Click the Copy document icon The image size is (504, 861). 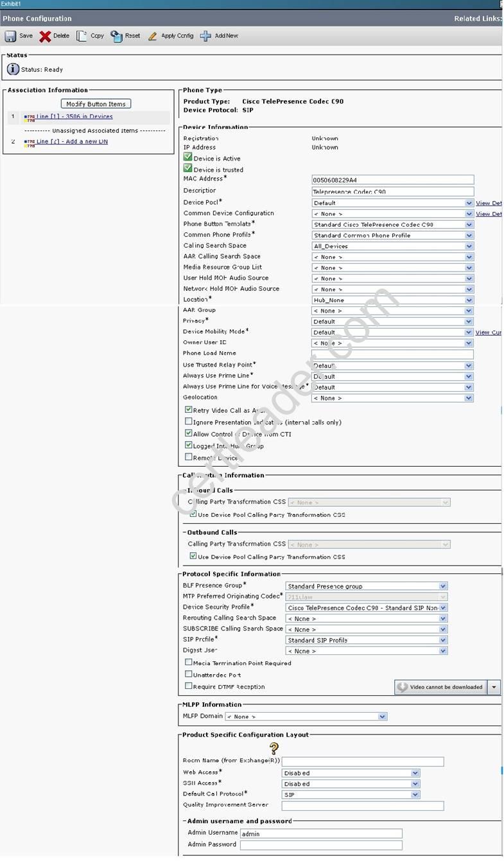click(82, 36)
